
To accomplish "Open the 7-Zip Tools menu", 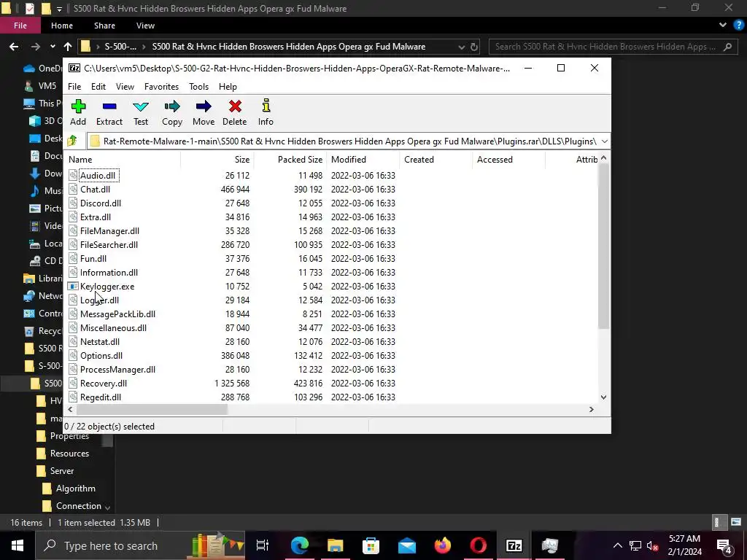I will (198, 87).
